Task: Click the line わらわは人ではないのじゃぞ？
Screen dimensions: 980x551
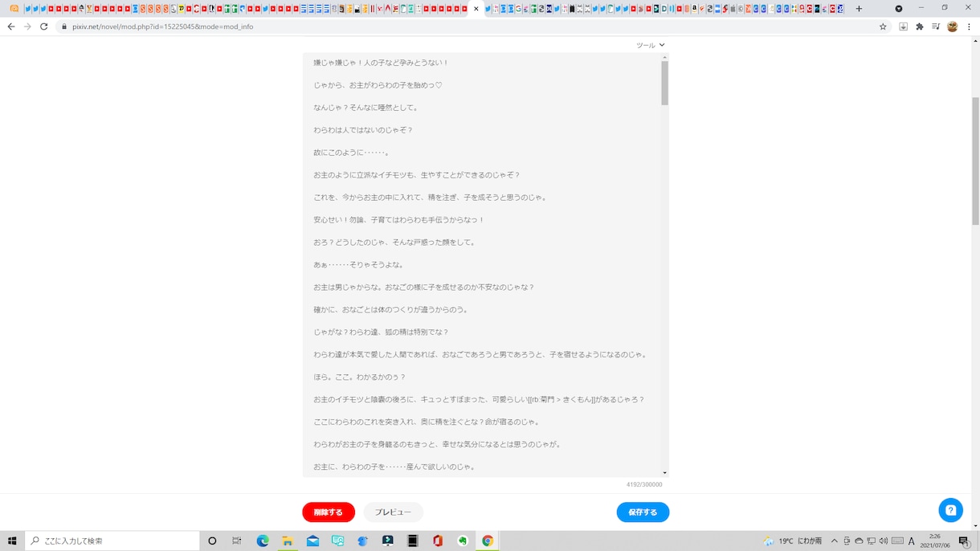Action: click(363, 130)
